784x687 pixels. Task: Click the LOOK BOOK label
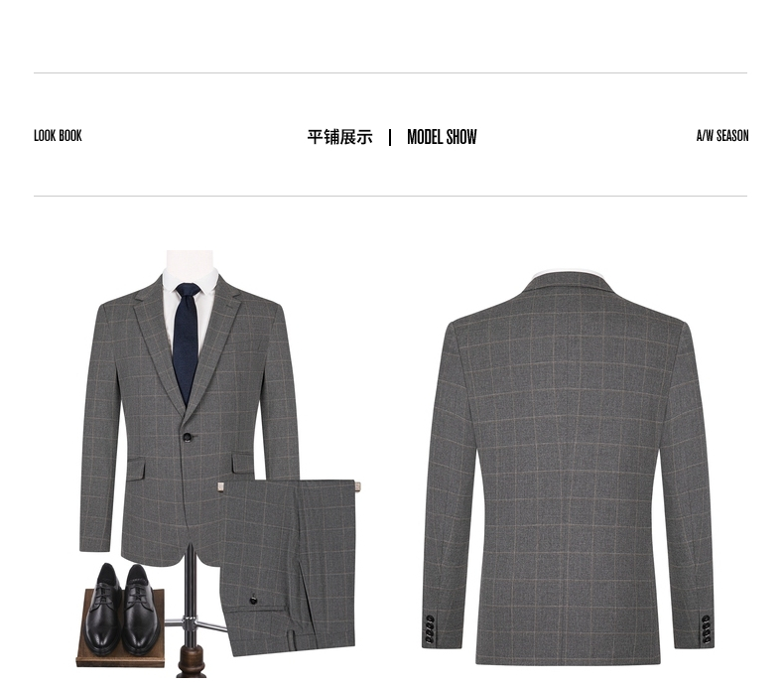tap(58, 136)
